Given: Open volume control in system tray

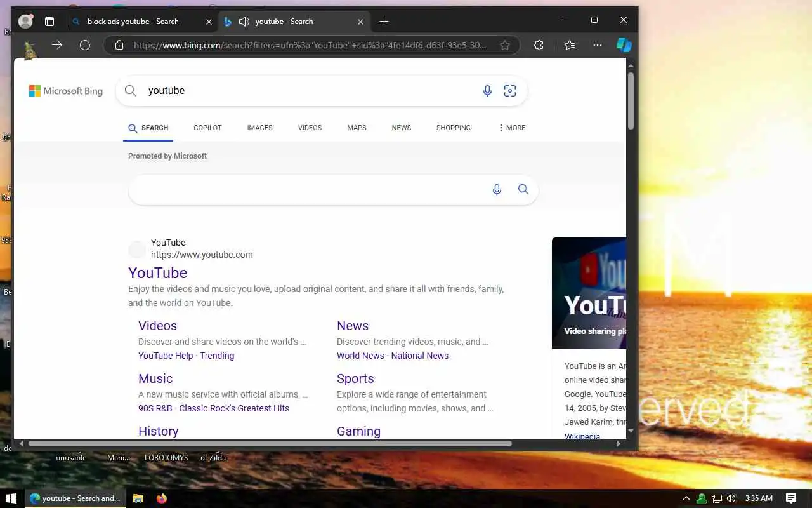Looking at the screenshot, I should pyautogui.click(x=731, y=498).
